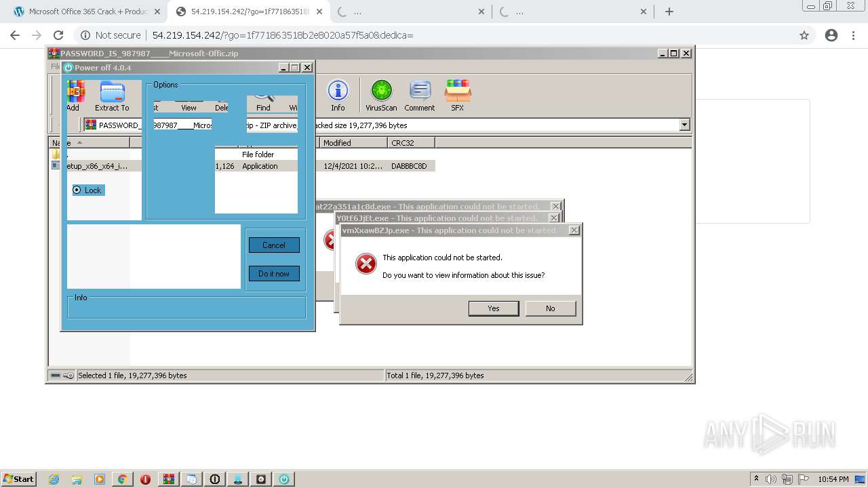Select the DABBBC8D CRC32 value
Image resolution: width=868 pixels, height=488 pixels.
tap(410, 166)
